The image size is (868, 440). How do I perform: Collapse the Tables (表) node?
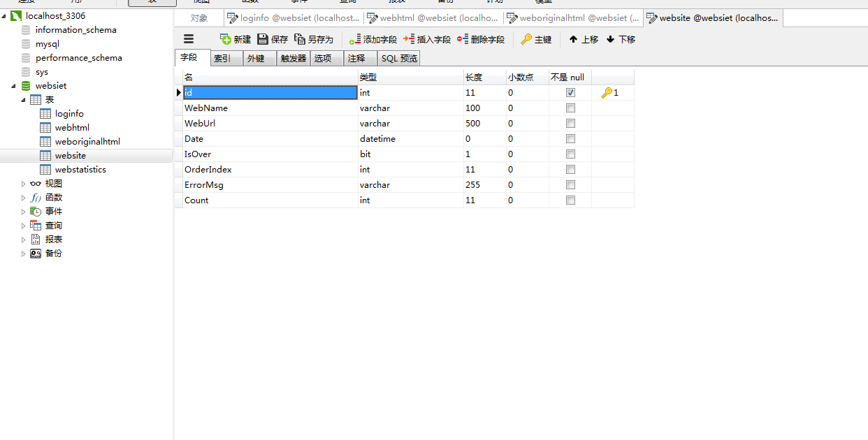23,99
